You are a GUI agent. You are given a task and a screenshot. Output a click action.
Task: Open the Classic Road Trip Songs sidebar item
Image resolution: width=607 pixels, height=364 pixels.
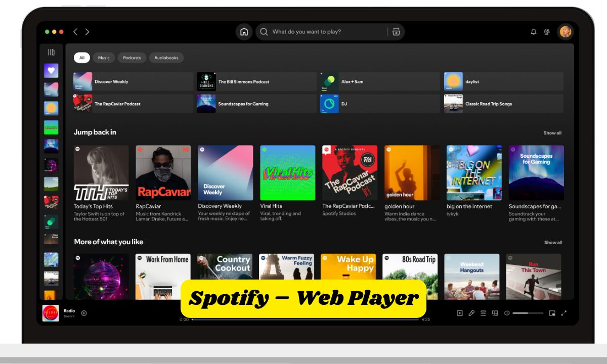[51, 279]
